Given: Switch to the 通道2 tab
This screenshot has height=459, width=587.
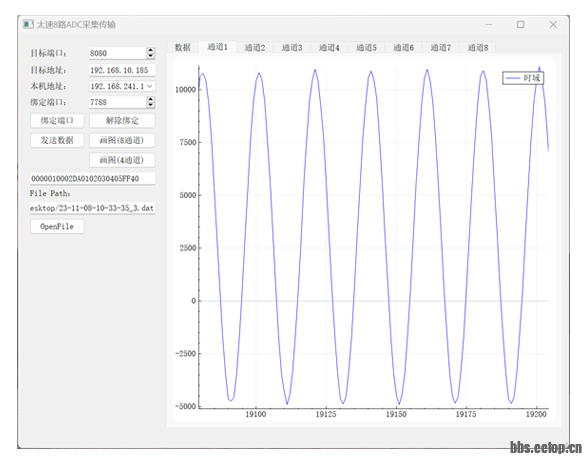Looking at the screenshot, I should tap(255, 48).
